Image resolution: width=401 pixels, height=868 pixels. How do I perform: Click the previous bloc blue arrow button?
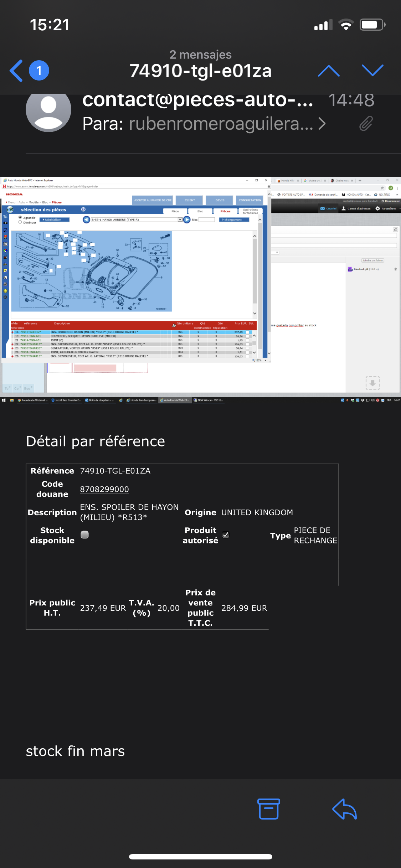click(86, 219)
